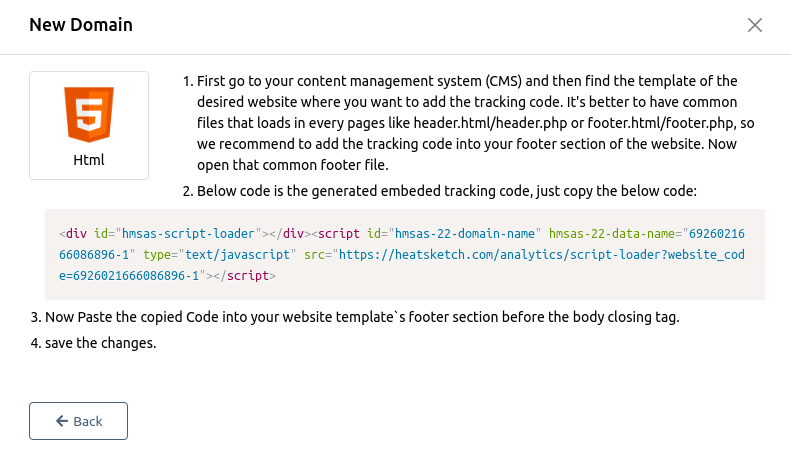Close the New Domain dialog

click(x=755, y=25)
